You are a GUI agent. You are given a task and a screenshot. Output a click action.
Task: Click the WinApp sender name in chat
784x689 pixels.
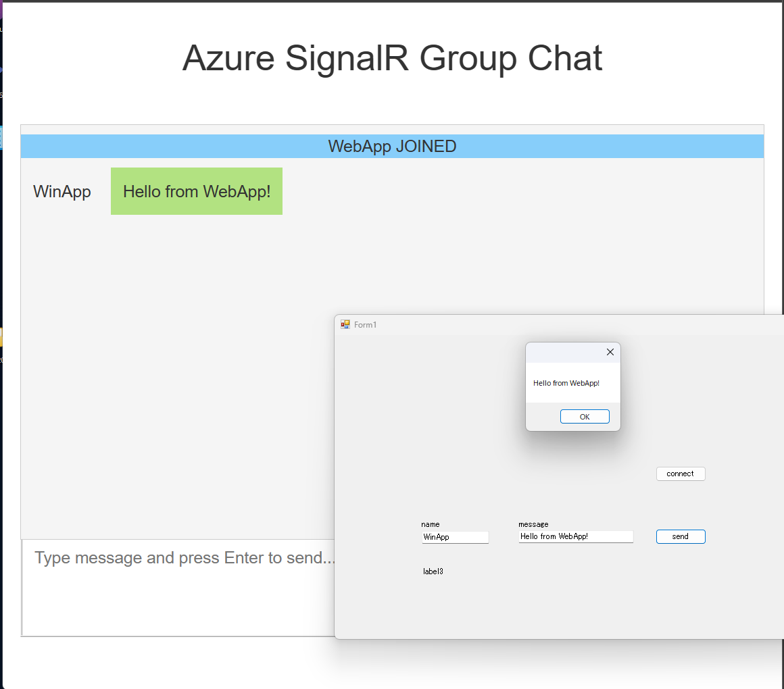pos(62,192)
